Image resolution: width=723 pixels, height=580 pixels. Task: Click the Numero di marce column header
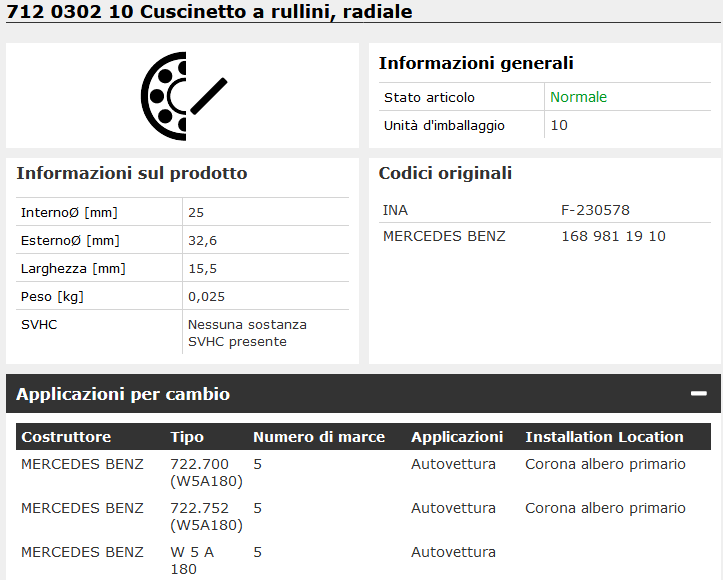click(319, 437)
